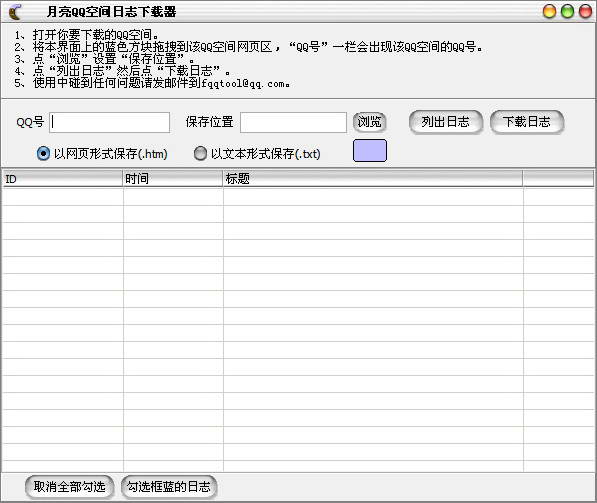Sort by the ID column header
Screen dimensions: 597x503
pyautogui.click(x=63, y=179)
